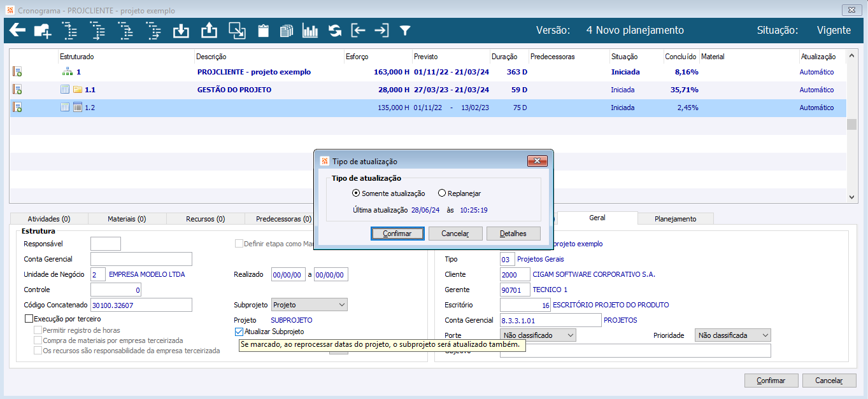Click the task list icon next to 1.2

pos(78,108)
